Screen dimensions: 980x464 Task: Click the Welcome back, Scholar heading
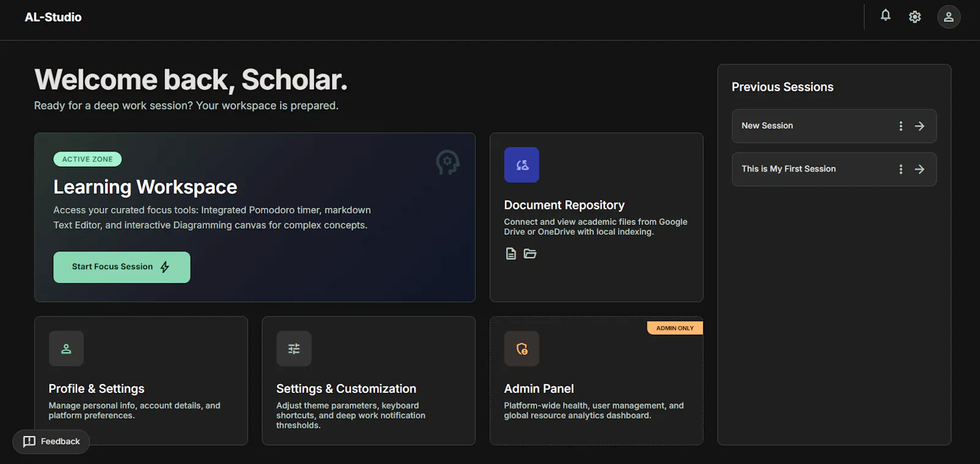190,80
